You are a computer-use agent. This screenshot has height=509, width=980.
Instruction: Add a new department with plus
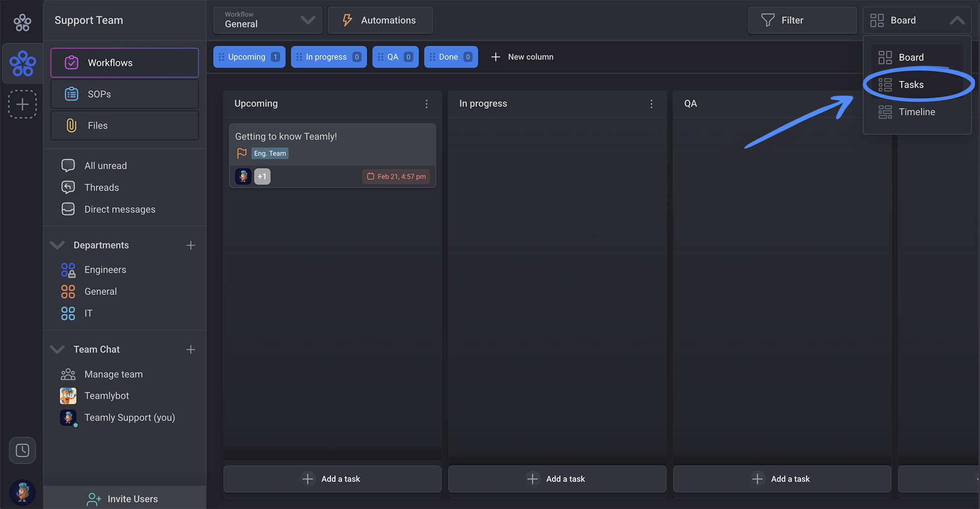(x=190, y=245)
